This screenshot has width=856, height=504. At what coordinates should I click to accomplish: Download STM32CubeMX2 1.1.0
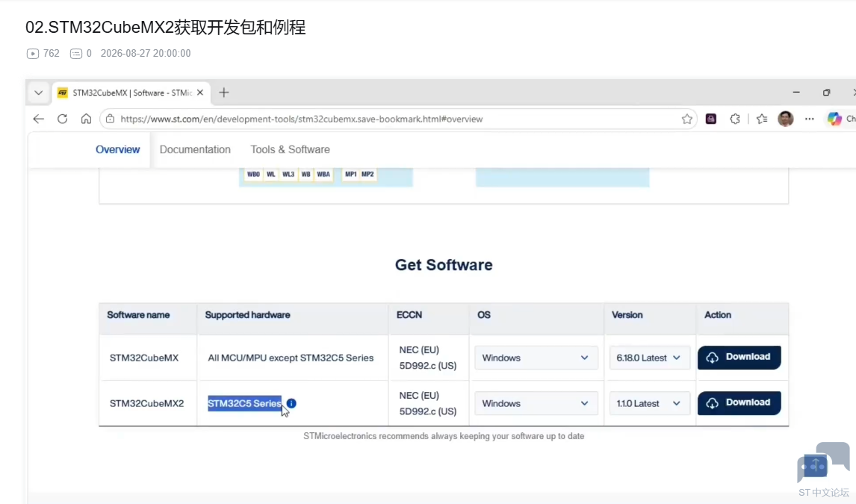pyautogui.click(x=739, y=403)
